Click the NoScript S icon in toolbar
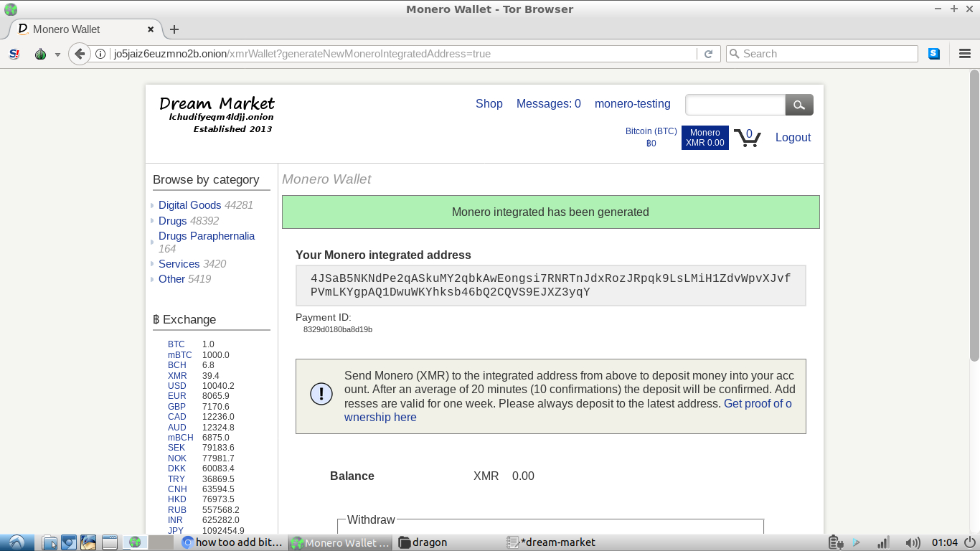 (x=14, y=54)
